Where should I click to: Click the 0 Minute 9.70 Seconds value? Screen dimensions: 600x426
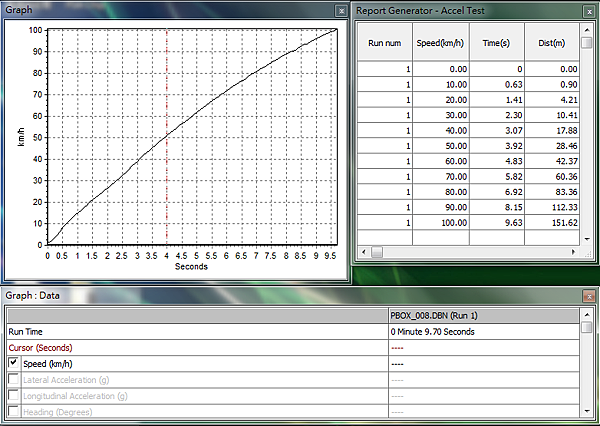click(432, 332)
